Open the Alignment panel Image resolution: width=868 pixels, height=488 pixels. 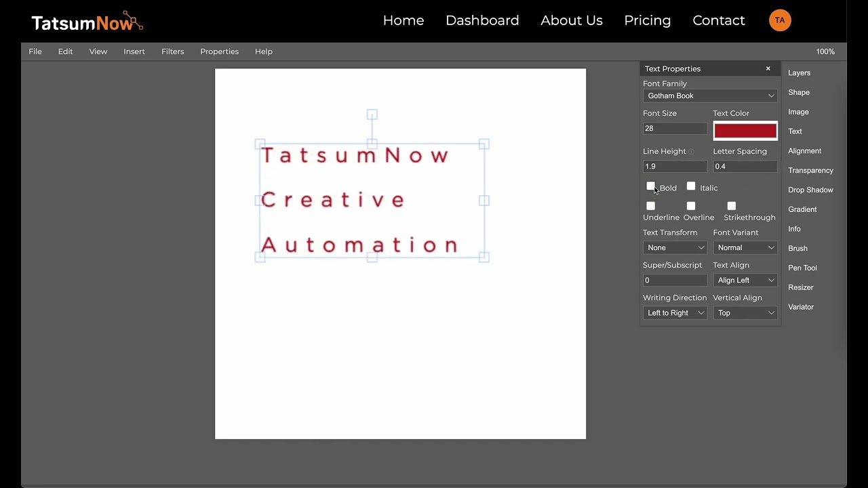804,150
